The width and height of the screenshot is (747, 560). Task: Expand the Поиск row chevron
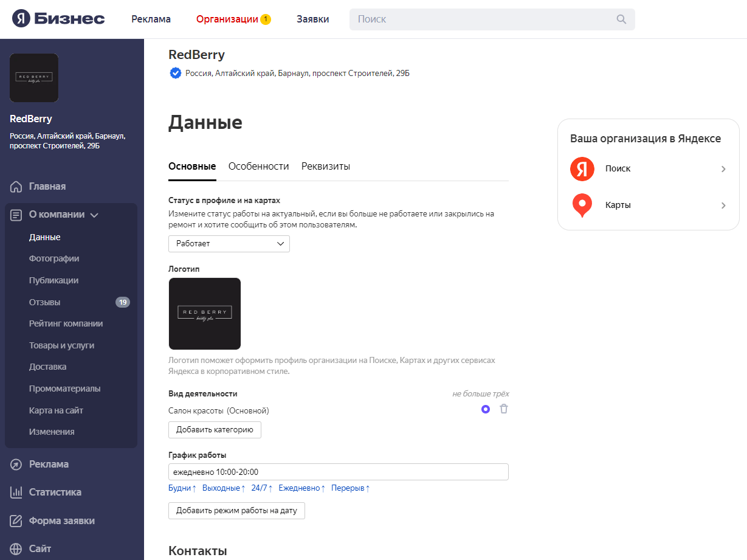(723, 169)
